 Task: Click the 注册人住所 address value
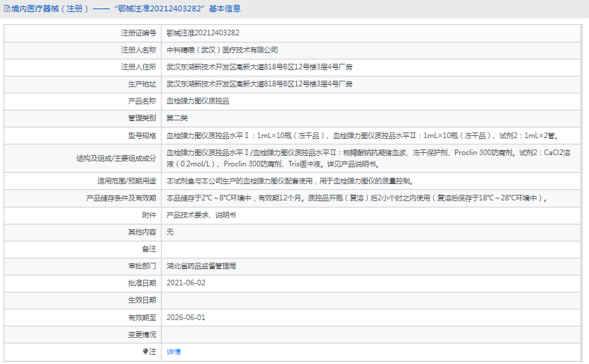pos(259,67)
